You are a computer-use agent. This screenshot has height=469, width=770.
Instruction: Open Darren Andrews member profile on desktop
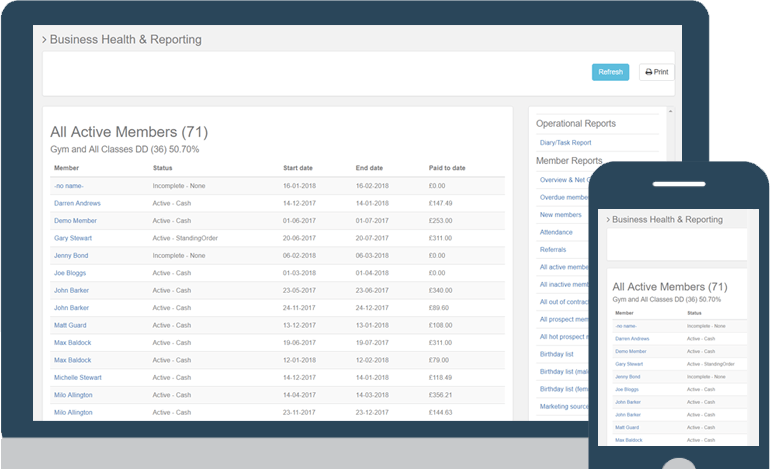(77, 203)
